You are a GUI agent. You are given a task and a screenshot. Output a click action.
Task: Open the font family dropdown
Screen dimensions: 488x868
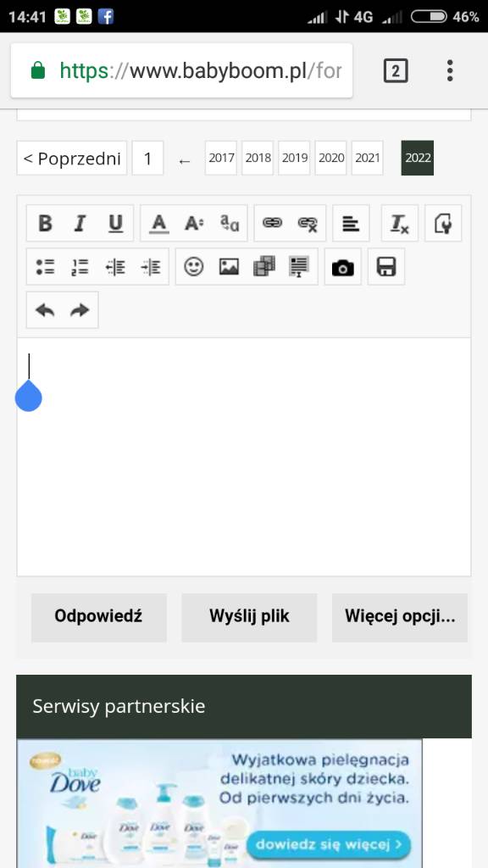pyautogui.click(x=230, y=224)
